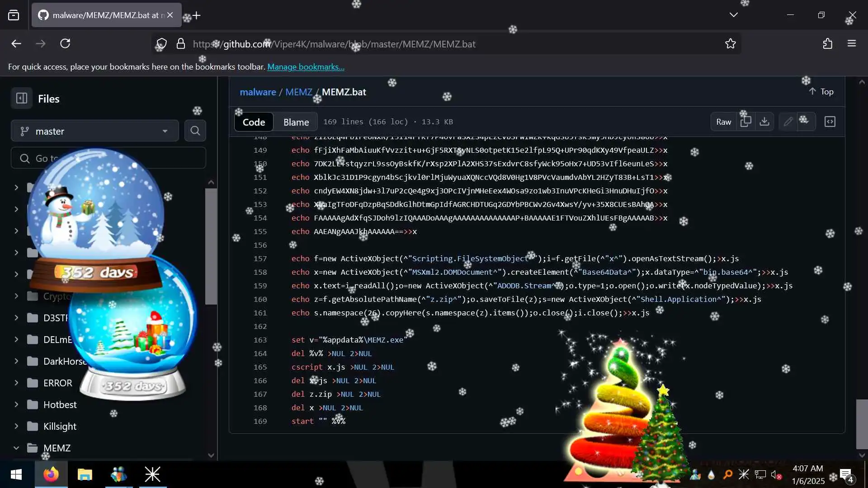The height and width of the screenshot is (488, 868).
Task: Select the Code tab
Action: (x=254, y=122)
